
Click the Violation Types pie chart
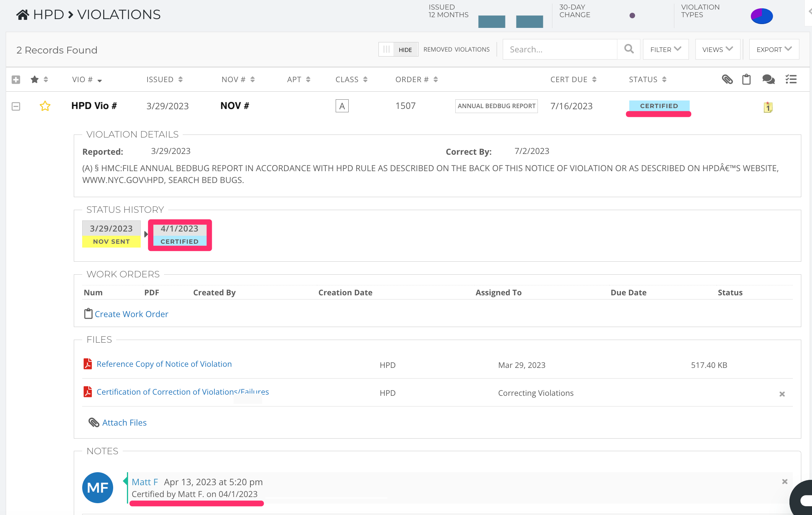[762, 16]
